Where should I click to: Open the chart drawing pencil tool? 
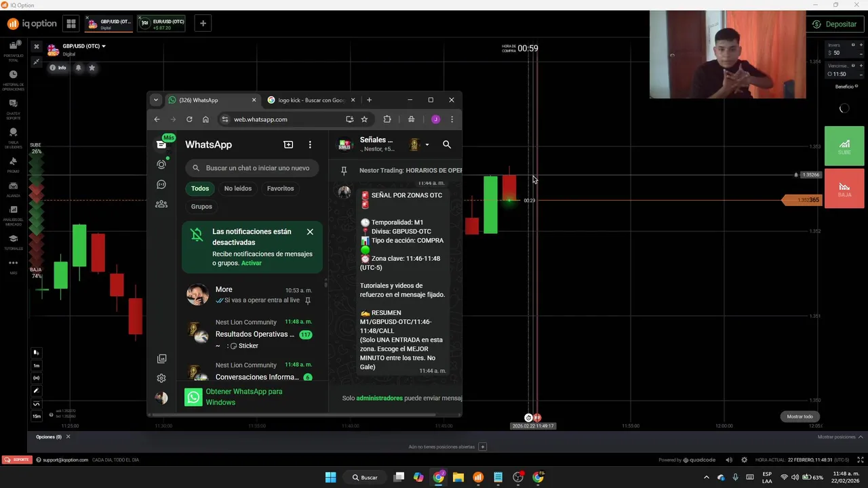click(37, 390)
